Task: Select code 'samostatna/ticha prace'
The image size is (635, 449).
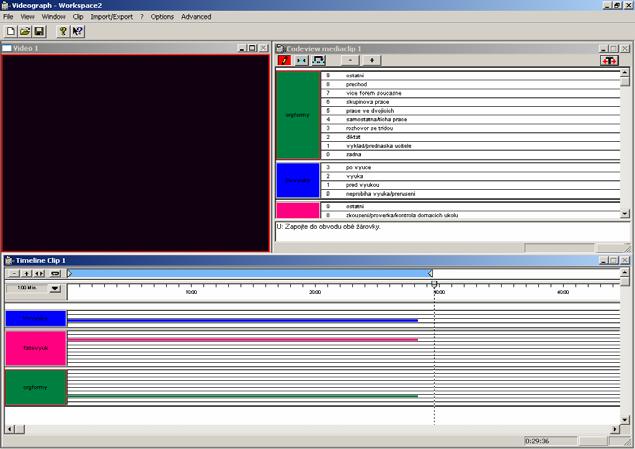Action: coord(471,119)
